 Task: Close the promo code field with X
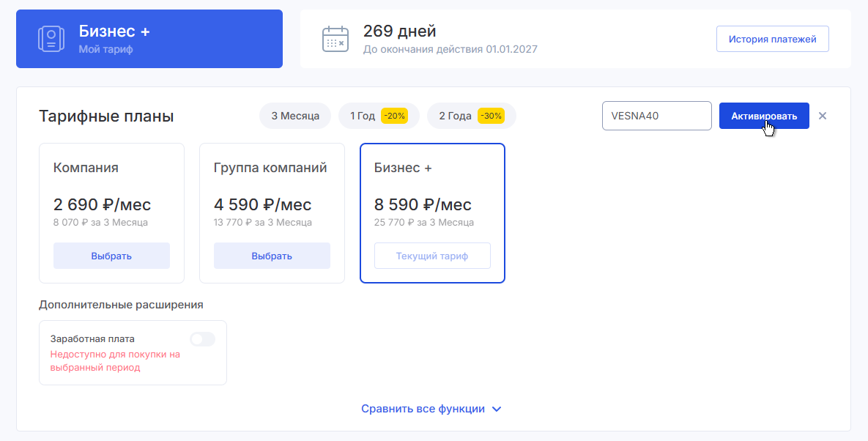(823, 116)
